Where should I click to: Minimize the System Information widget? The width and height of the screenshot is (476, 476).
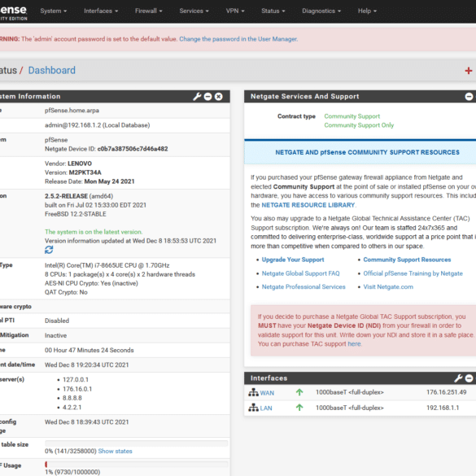(208, 97)
